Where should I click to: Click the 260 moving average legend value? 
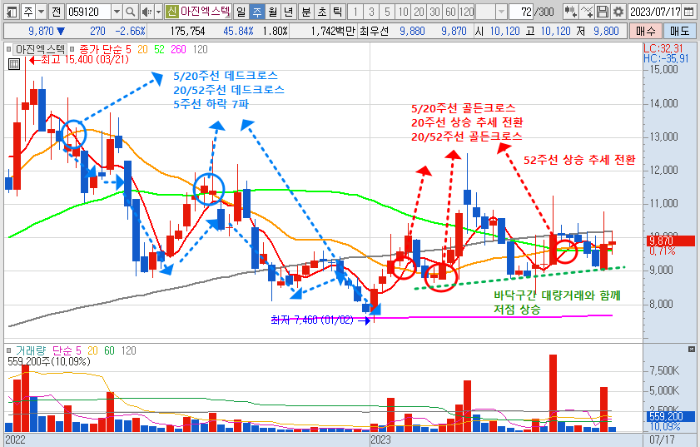178,49
